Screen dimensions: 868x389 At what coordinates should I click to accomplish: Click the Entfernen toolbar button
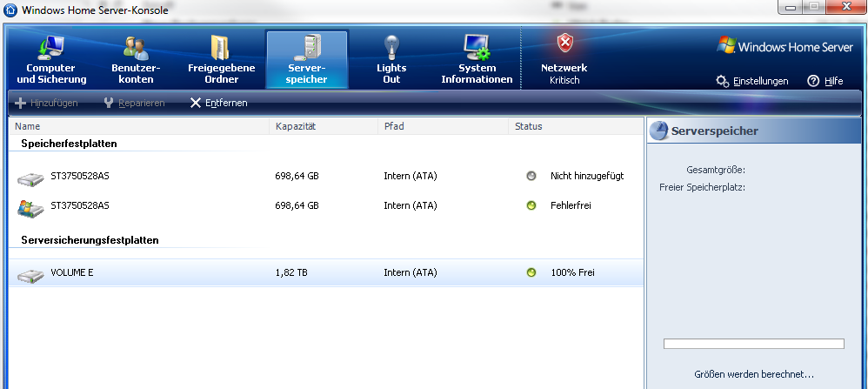click(218, 103)
